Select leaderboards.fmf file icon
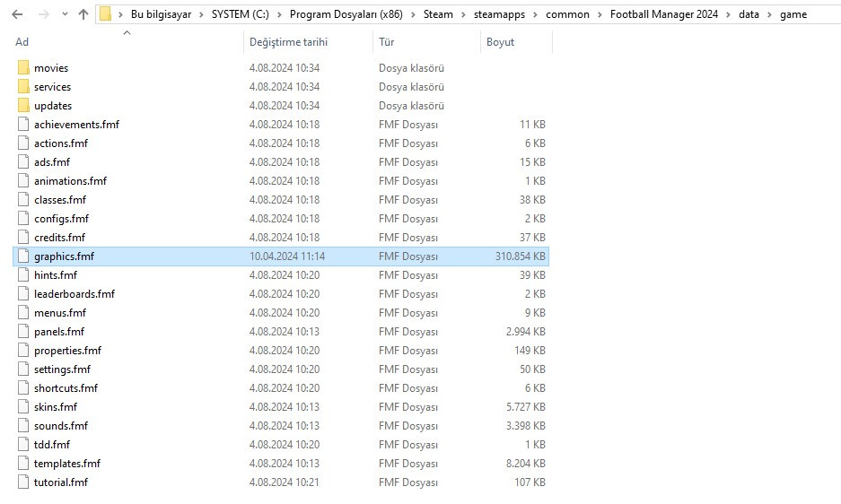This screenshot has width=841, height=504. (23, 293)
